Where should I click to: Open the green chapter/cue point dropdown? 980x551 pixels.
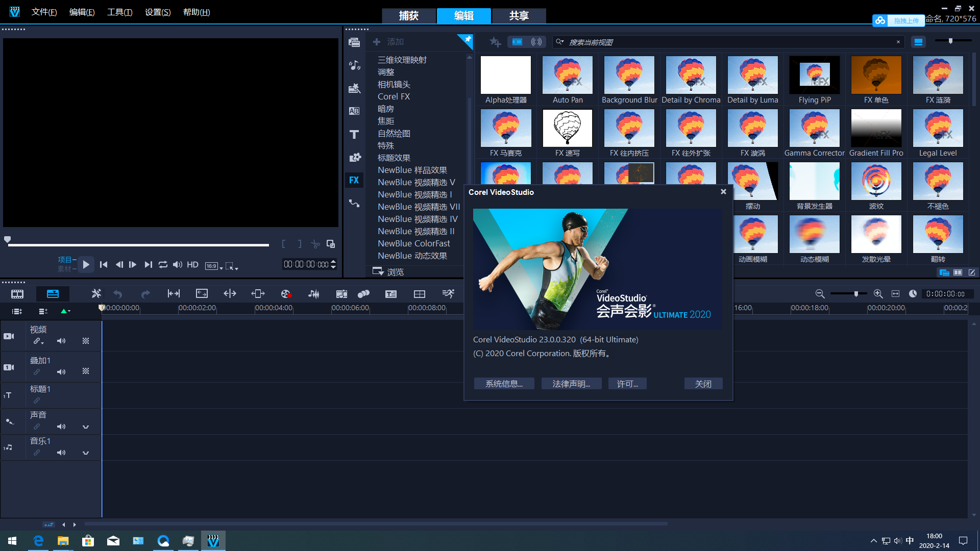(65, 311)
